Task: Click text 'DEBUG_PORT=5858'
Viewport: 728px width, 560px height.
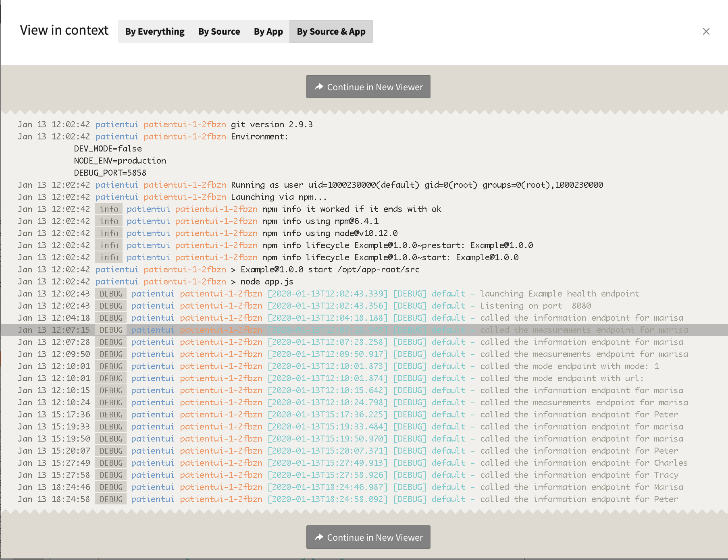Action: pos(110,173)
